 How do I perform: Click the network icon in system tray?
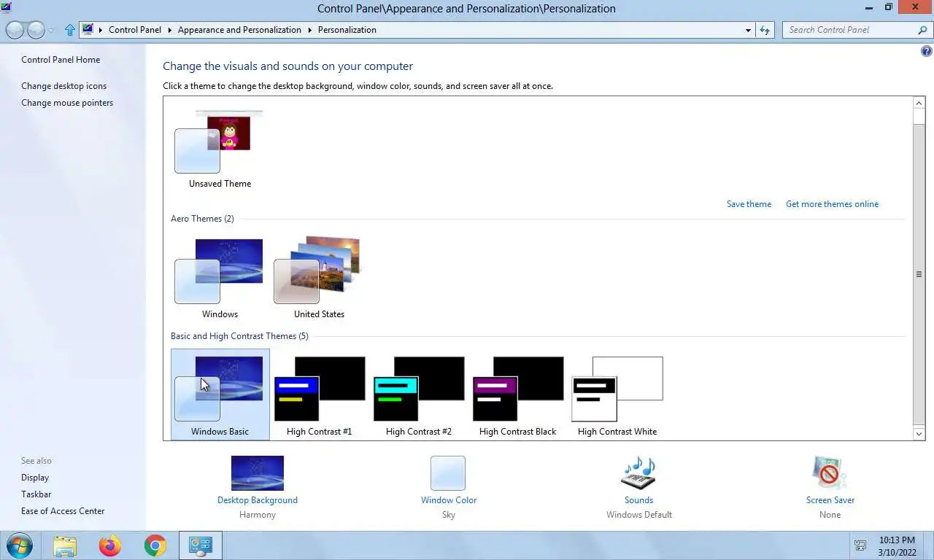pos(860,545)
